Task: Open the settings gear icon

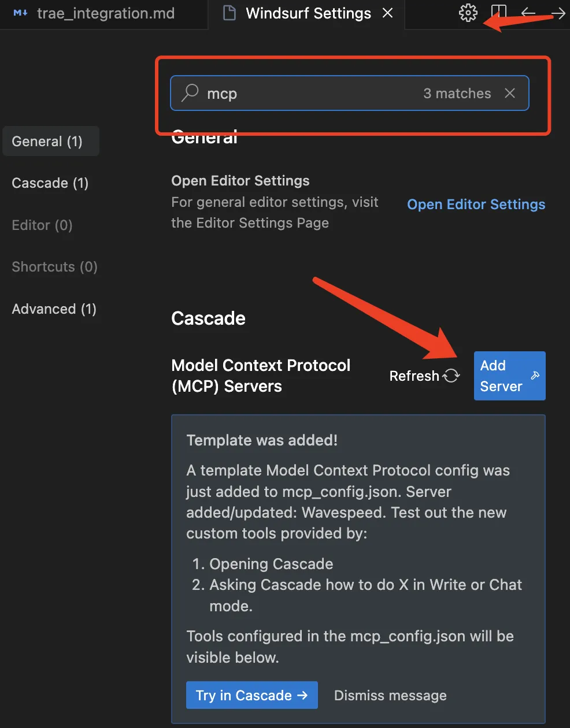Action: pos(468,13)
